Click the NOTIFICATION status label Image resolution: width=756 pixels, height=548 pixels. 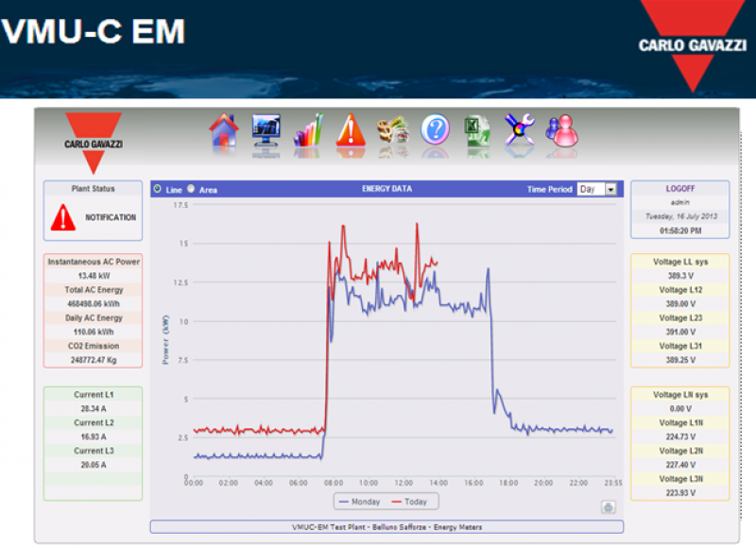click(x=111, y=217)
